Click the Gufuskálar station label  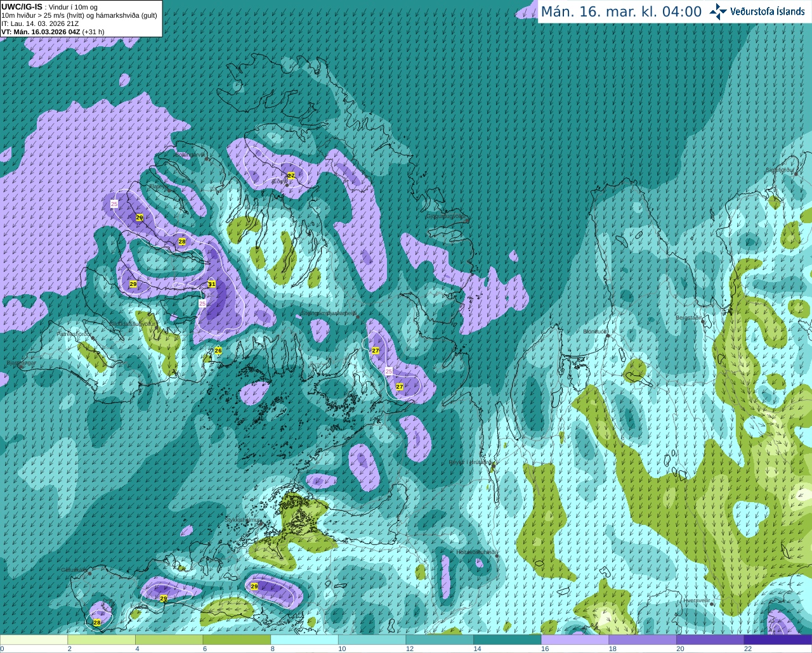[74, 570]
